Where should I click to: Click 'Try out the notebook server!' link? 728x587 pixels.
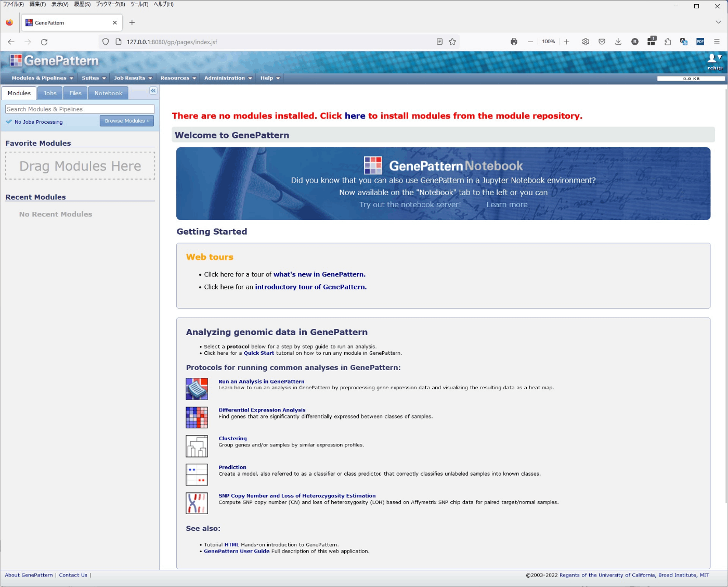coord(410,205)
